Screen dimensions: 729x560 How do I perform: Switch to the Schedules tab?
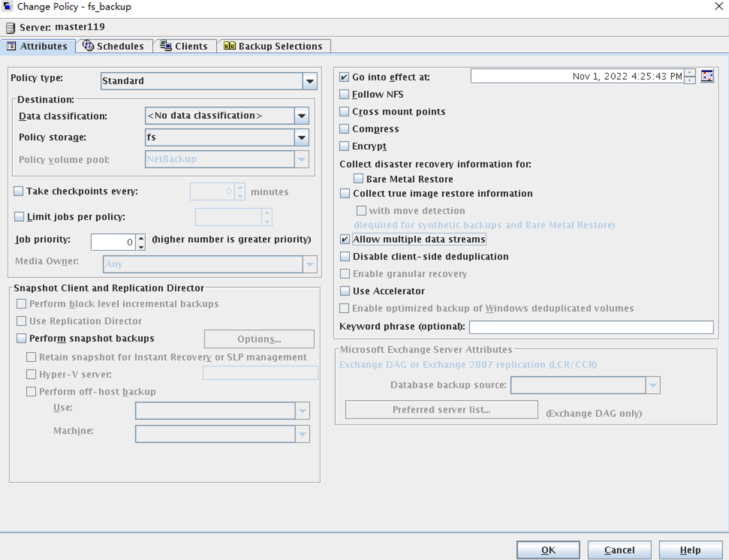(114, 46)
